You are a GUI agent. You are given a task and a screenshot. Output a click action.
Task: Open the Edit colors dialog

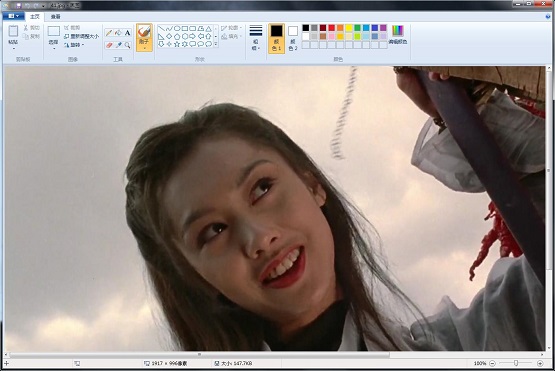coord(398,35)
